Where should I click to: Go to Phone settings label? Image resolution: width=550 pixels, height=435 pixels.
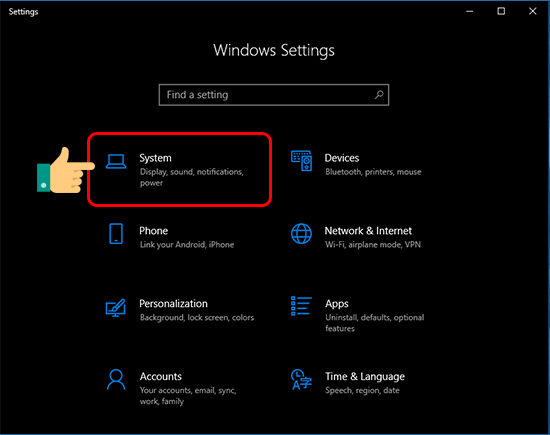(154, 231)
